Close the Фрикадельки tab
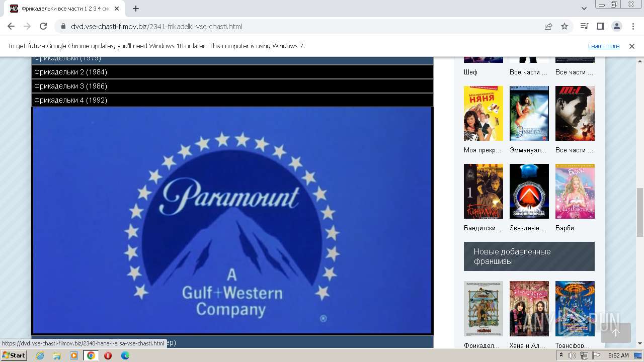The image size is (644, 362). tap(117, 9)
